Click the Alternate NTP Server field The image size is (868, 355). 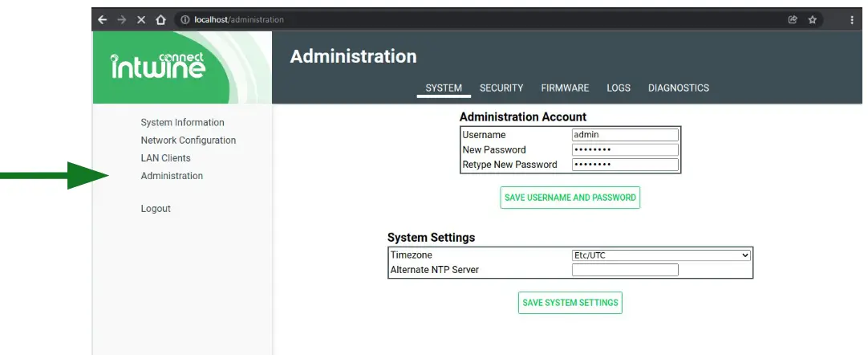point(625,270)
